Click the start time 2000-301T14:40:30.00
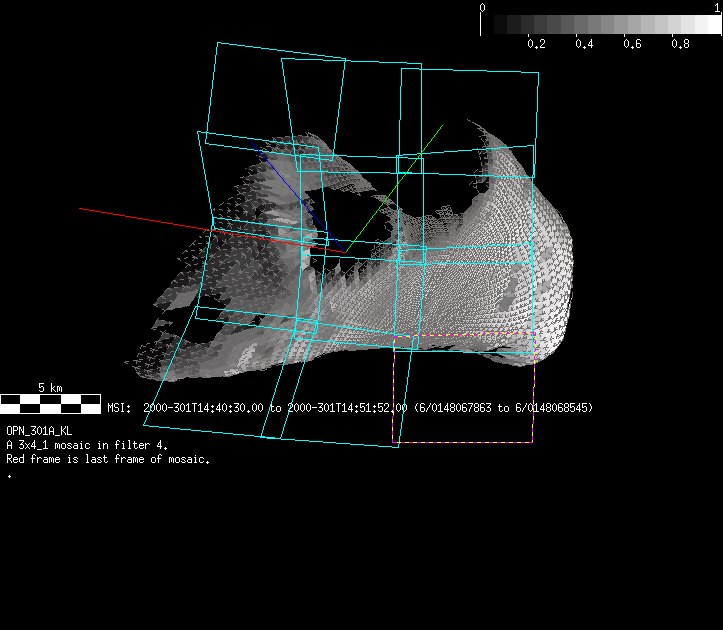 203,408
